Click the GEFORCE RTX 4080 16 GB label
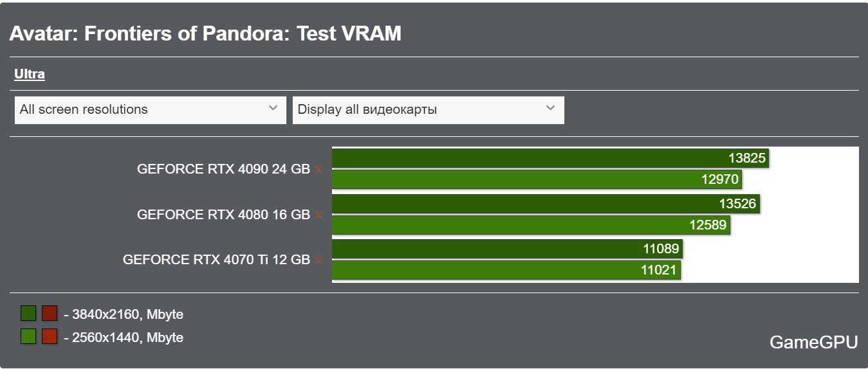Image resolution: width=868 pixels, height=369 pixels. tap(223, 215)
